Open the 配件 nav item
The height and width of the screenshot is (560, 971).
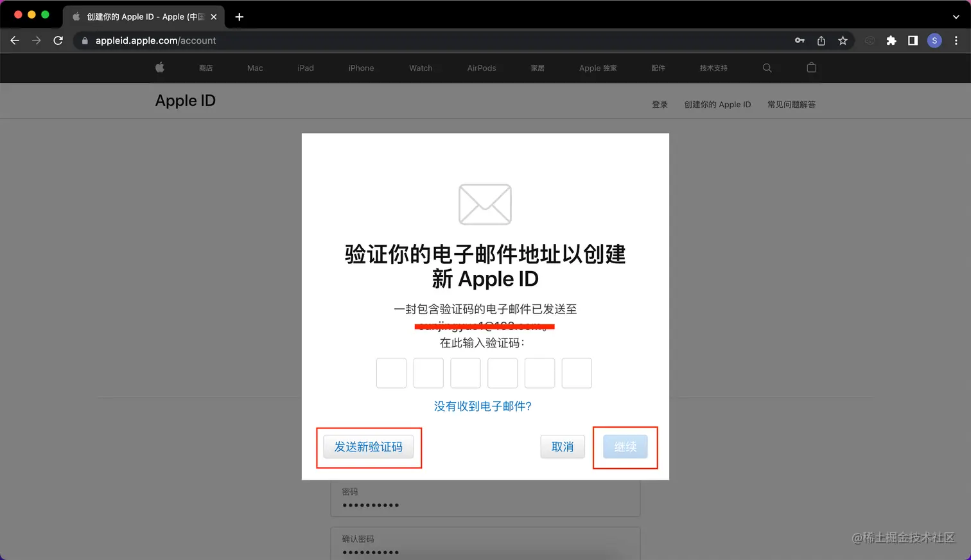[658, 68]
